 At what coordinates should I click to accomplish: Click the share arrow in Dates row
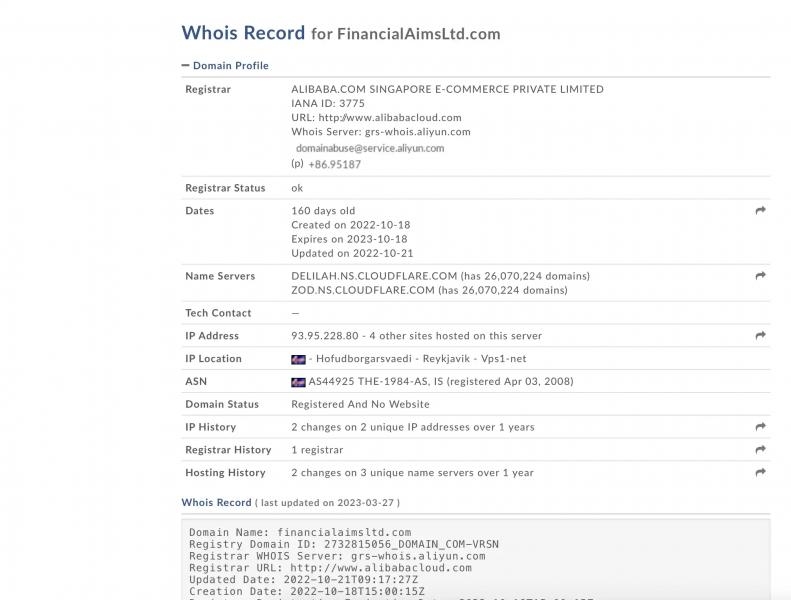pos(760,210)
